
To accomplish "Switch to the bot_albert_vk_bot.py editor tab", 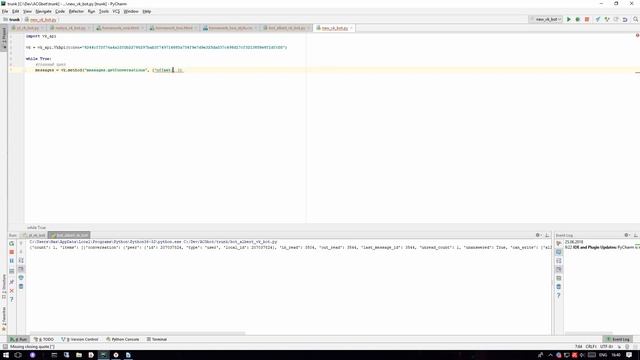I will click(286, 28).
